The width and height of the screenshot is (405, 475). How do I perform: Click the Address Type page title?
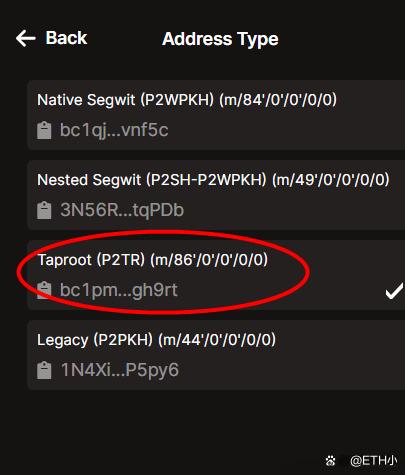tap(220, 39)
